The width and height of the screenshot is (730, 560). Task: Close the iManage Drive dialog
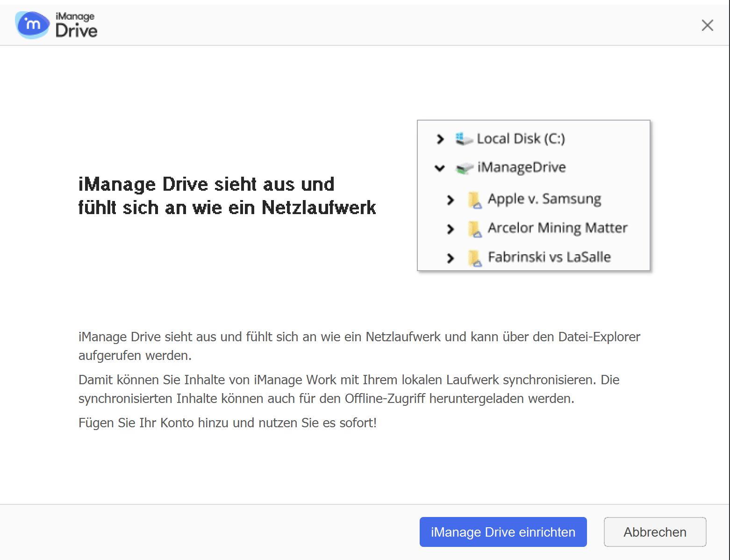click(707, 25)
